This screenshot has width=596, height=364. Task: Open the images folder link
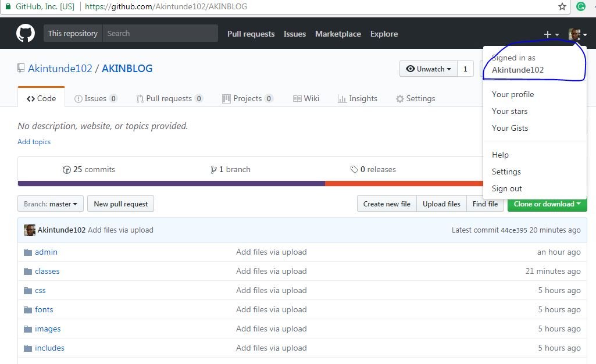point(48,329)
